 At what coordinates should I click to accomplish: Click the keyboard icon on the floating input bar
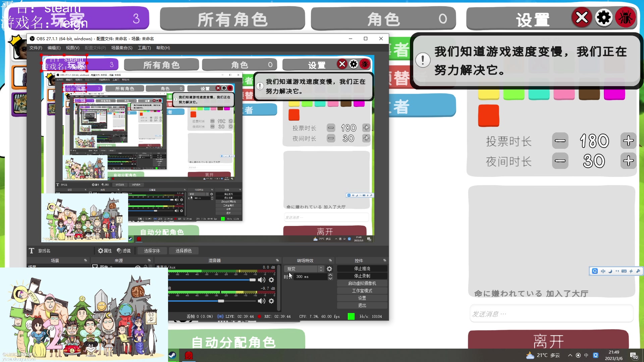click(x=624, y=271)
